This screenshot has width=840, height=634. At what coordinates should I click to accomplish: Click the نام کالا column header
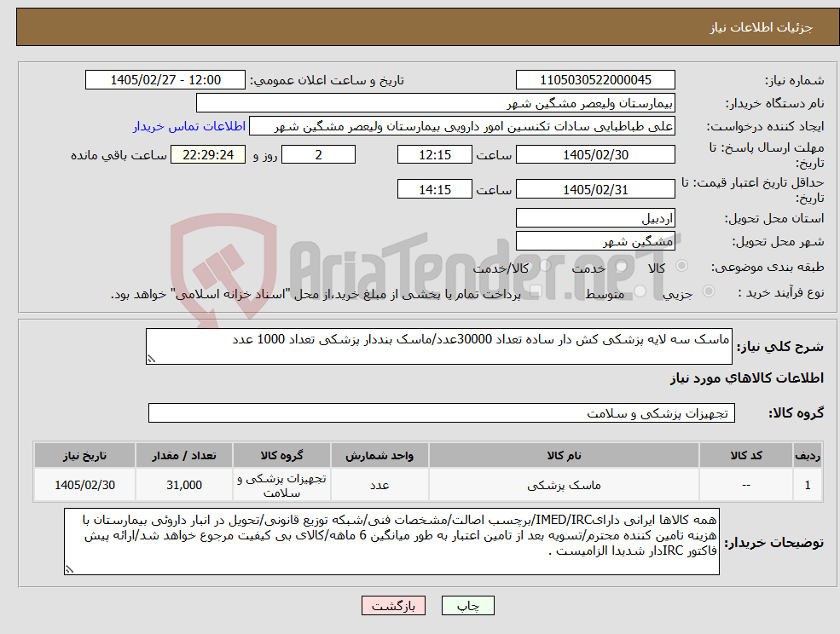click(564, 455)
